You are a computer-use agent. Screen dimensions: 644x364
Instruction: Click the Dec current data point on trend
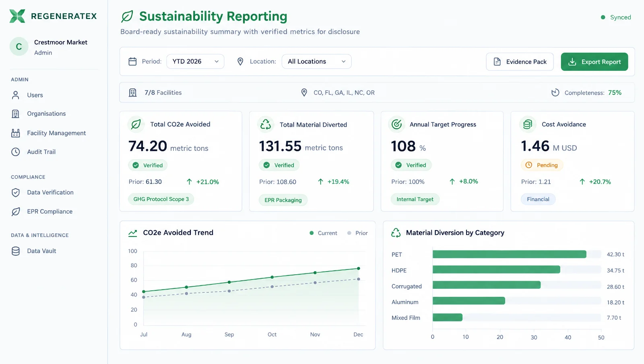[358, 268]
